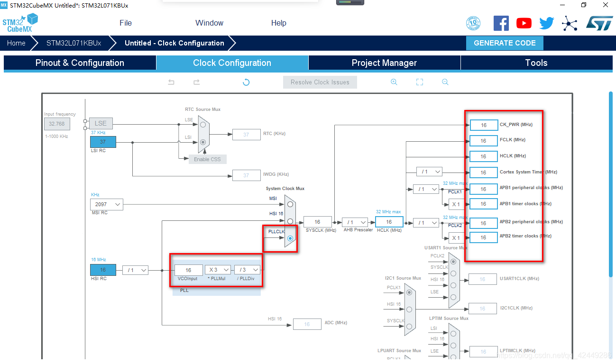Click the HCLK (MHz) input field

(389, 222)
